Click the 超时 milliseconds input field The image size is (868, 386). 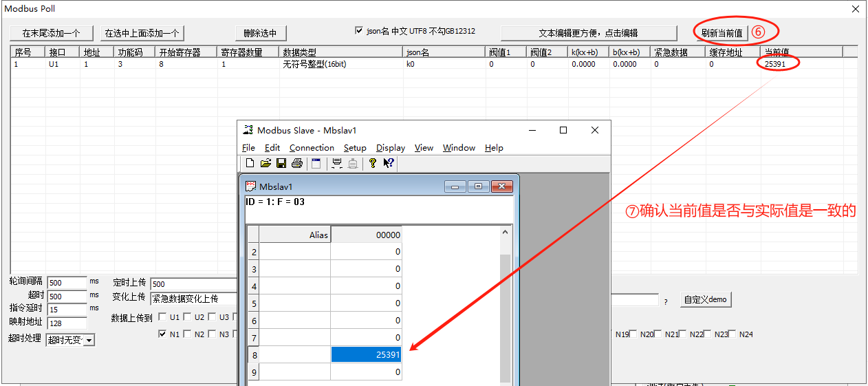[x=67, y=297]
